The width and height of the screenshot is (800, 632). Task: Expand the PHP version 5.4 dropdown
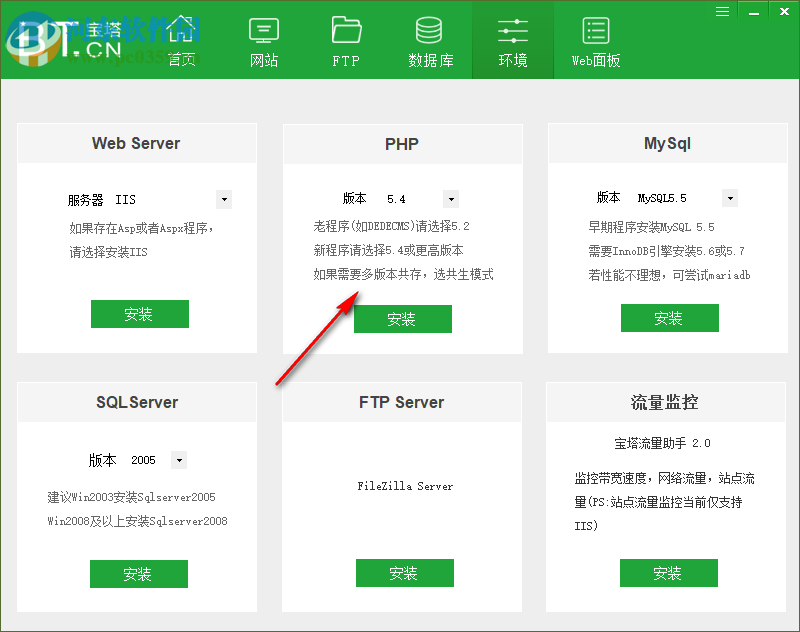450,199
